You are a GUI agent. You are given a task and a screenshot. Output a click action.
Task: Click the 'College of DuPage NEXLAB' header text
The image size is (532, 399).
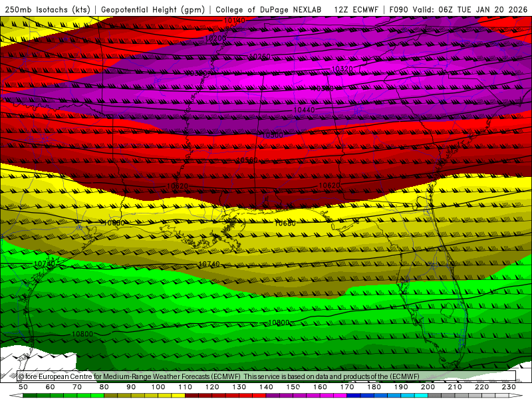click(269, 9)
